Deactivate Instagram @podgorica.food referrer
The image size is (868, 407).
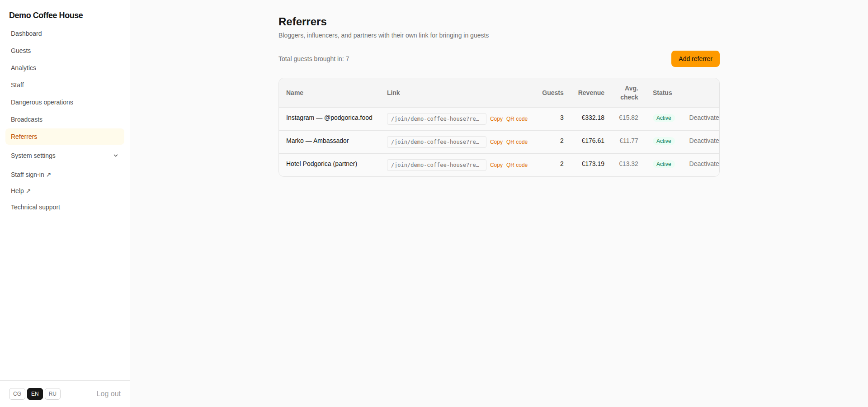coord(704,118)
